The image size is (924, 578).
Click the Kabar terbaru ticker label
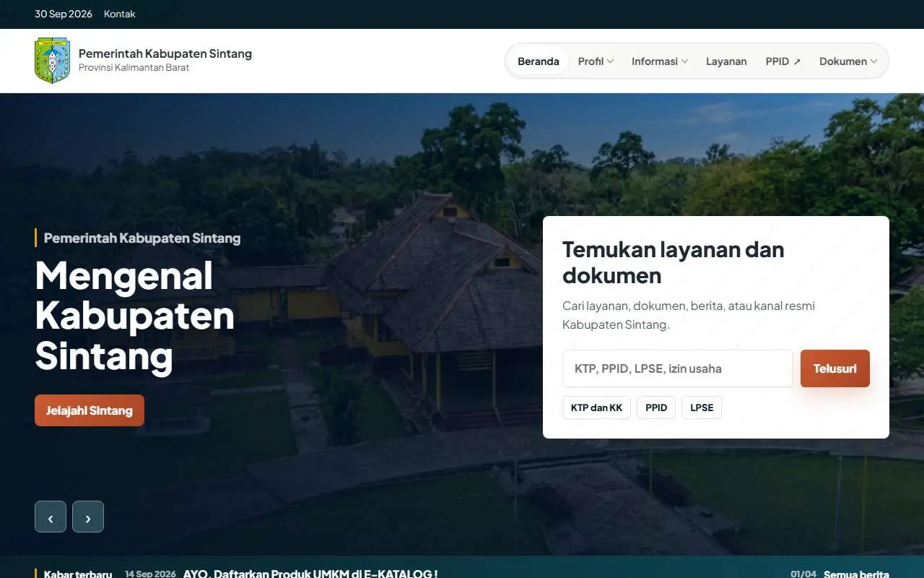click(x=78, y=574)
